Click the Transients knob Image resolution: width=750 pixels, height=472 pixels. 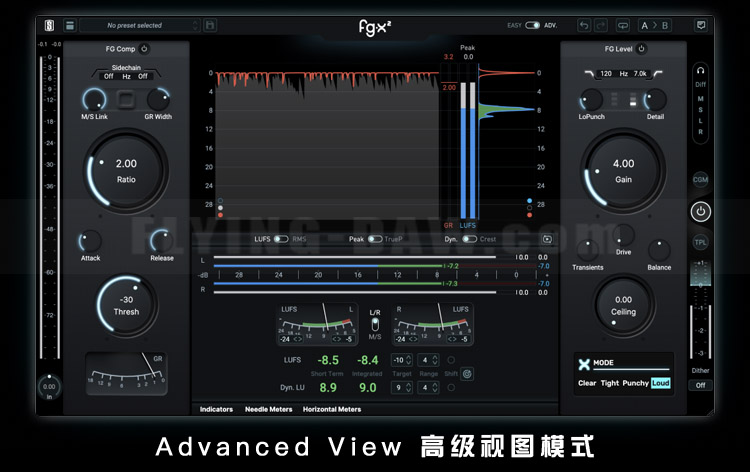588,250
